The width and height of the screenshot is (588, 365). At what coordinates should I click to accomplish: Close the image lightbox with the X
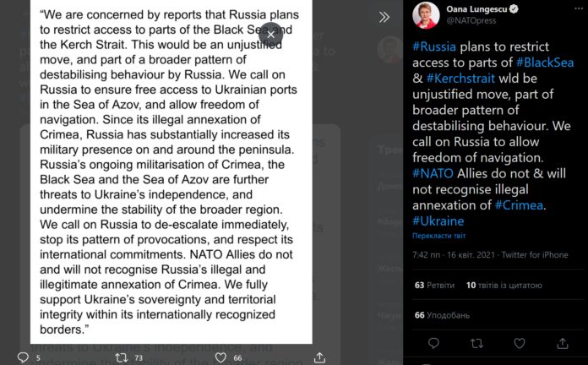(270, 34)
